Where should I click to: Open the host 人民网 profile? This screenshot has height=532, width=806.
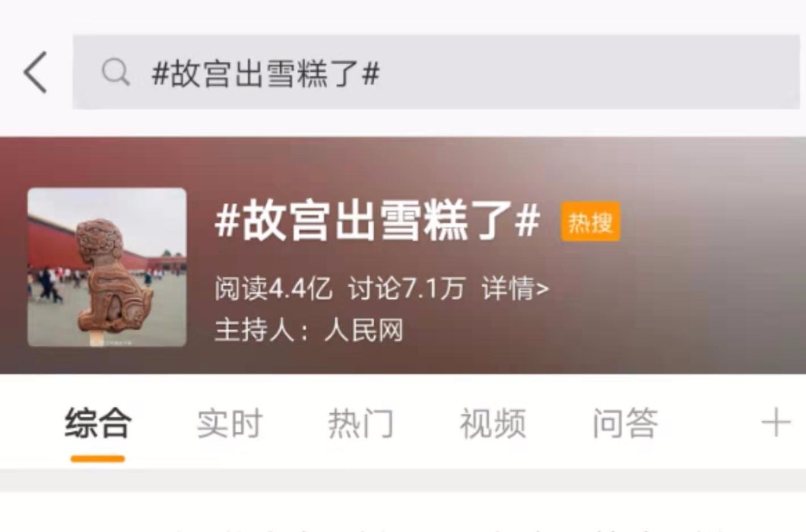point(363,330)
